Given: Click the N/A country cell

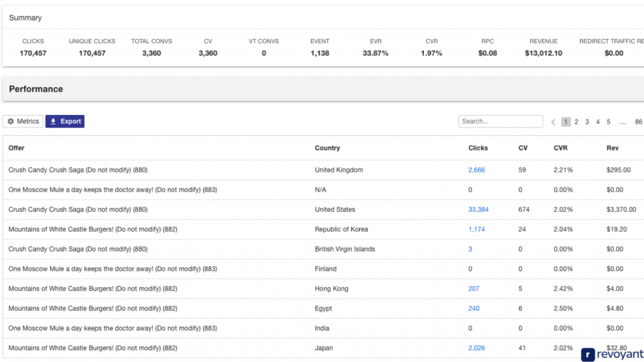Looking at the screenshot, I should (320, 190).
